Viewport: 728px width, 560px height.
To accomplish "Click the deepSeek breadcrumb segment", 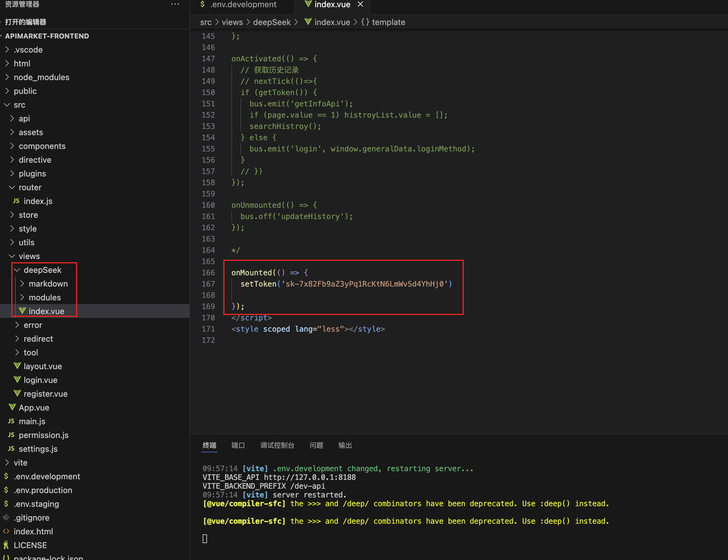I will tap(271, 22).
